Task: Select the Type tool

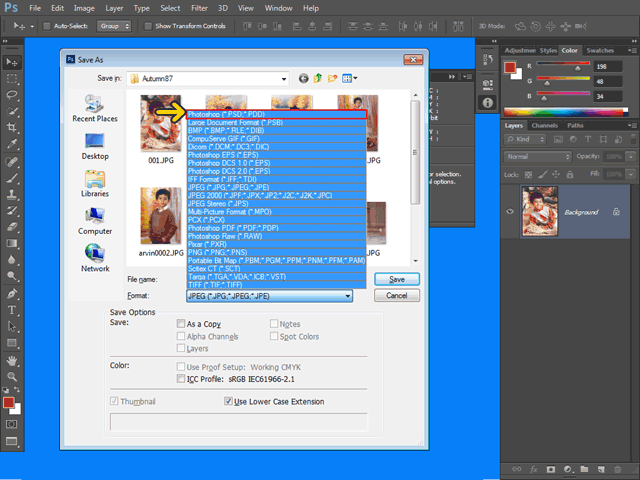Action: (x=12, y=310)
